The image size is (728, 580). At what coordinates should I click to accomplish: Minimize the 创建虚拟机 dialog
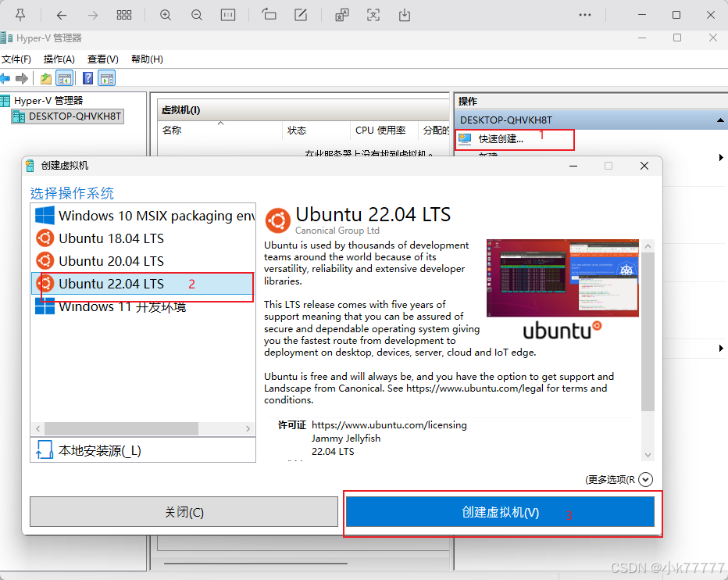573,166
